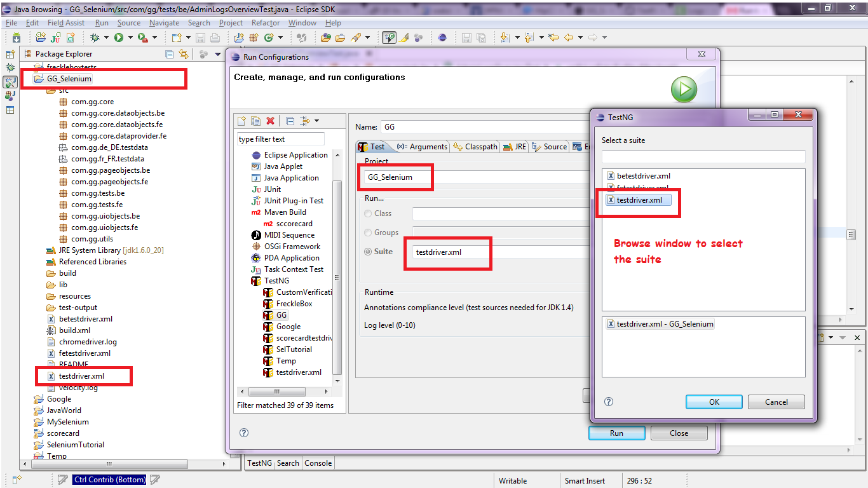Viewport: 868px width, 488px height.
Task: Open the Open Task icon dropdown arrow
Action: coord(367,38)
